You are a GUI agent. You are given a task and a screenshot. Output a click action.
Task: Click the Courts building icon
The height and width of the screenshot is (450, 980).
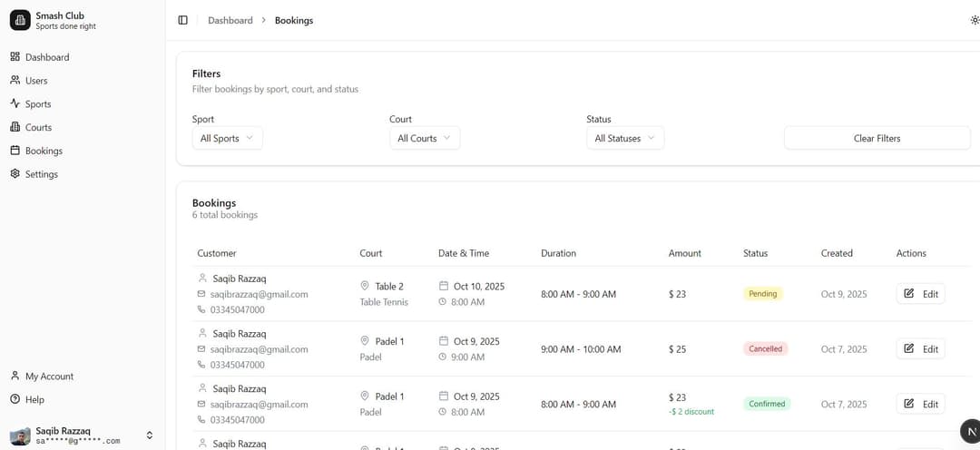click(15, 127)
